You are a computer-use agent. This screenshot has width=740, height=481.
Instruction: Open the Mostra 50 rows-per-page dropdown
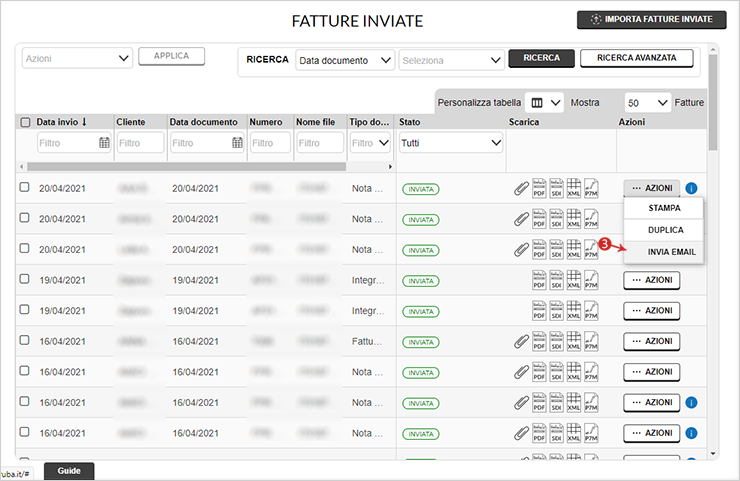point(648,102)
